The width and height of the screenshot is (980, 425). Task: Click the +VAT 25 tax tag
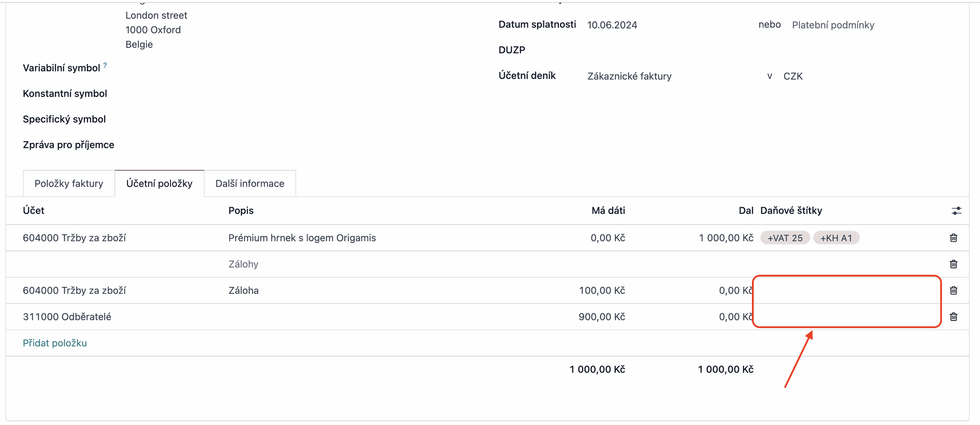[785, 238]
